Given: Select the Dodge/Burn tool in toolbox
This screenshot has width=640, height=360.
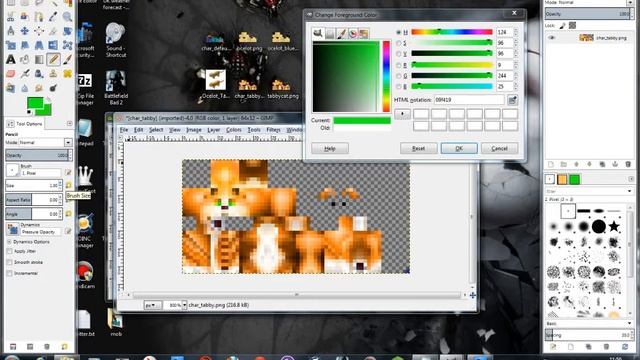Looking at the screenshot, I should coord(53,88).
